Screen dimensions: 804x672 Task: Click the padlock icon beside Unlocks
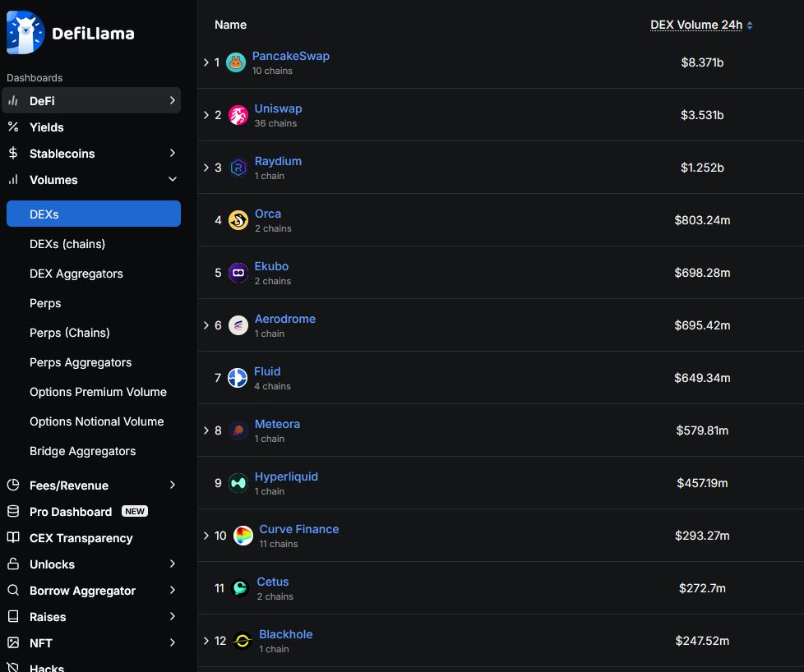(x=12, y=564)
